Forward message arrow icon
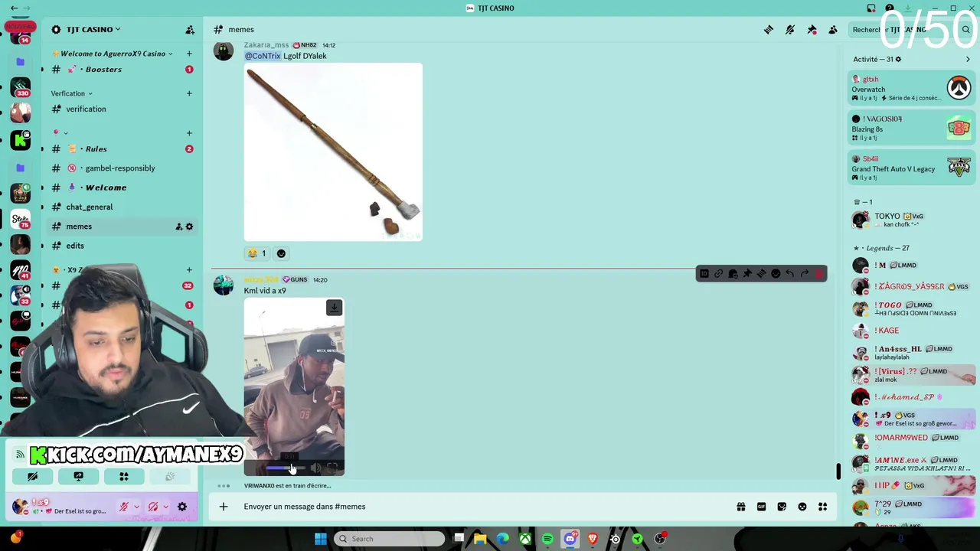 point(805,274)
